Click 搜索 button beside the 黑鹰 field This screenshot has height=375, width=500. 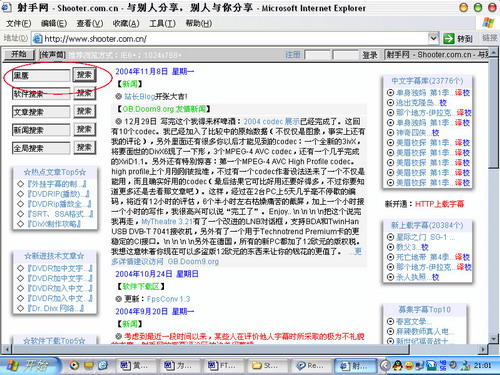(x=84, y=75)
